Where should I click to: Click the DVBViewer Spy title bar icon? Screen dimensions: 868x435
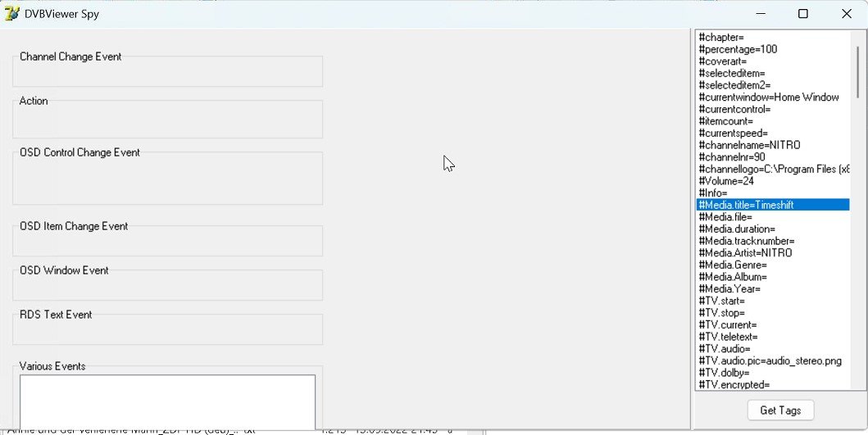[11, 14]
